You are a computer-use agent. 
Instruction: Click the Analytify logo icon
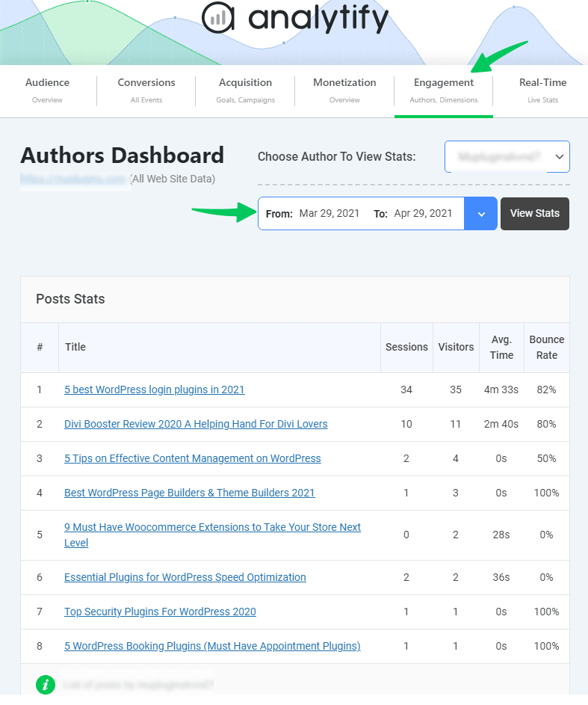[x=218, y=17]
